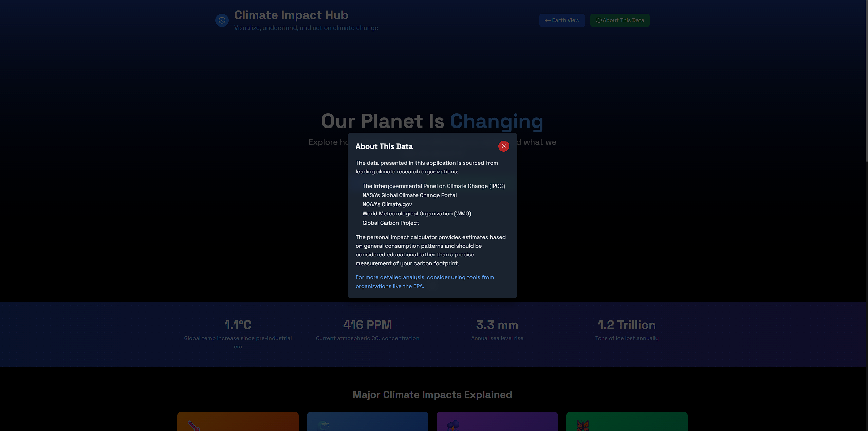The height and width of the screenshot is (431, 868).
Task: Click the Major Climate Impacts Explained heading
Action: [432, 394]
